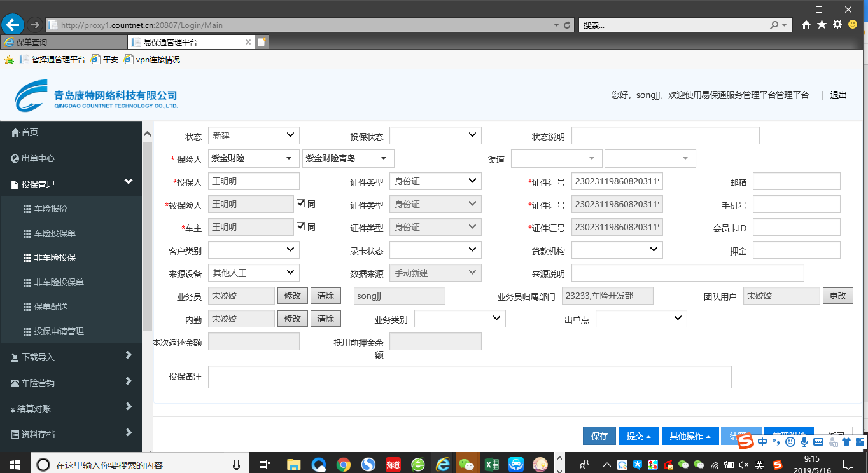This screenshot has height=473, width=868.
Task: Open 非车险投保单 in the sidebar
Action: click(x=59, y=282)
